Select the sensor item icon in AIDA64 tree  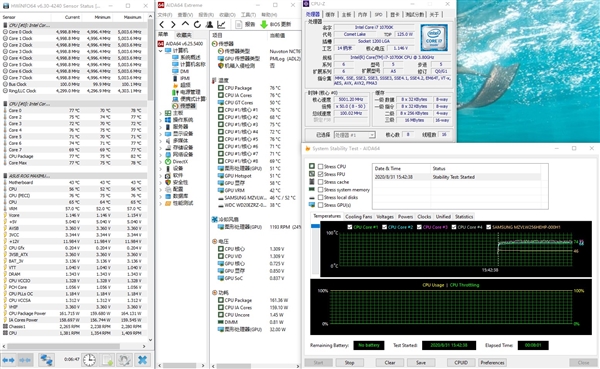175,106
